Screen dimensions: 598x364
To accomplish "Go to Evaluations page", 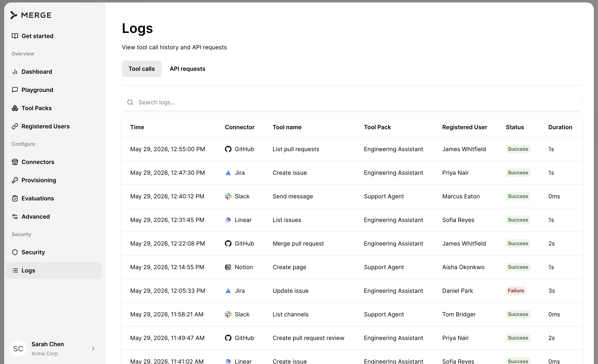I will pos(53,198).
